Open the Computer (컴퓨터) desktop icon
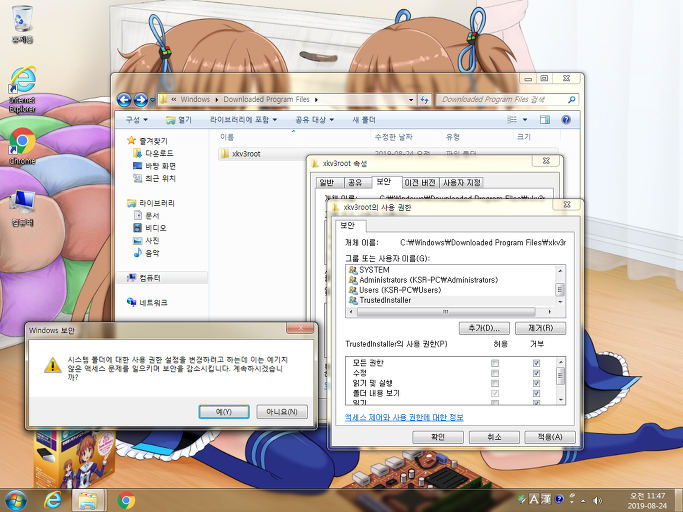 pos(22,208)
